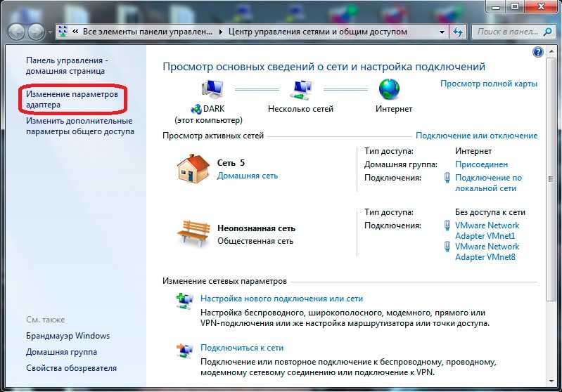Screen dimensions: 562x392
Task: Click the double chevron at breadcrumb start
Action: coord(75,32)
